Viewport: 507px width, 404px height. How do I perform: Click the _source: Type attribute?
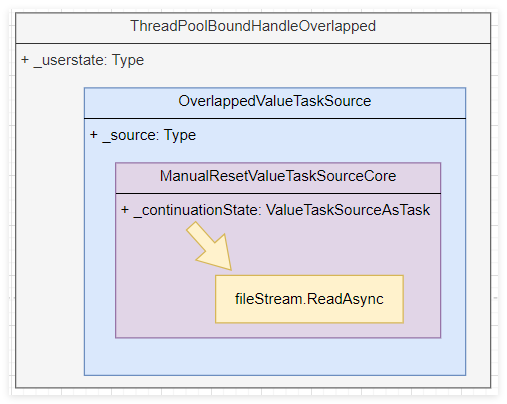click(x=143, y=135)
